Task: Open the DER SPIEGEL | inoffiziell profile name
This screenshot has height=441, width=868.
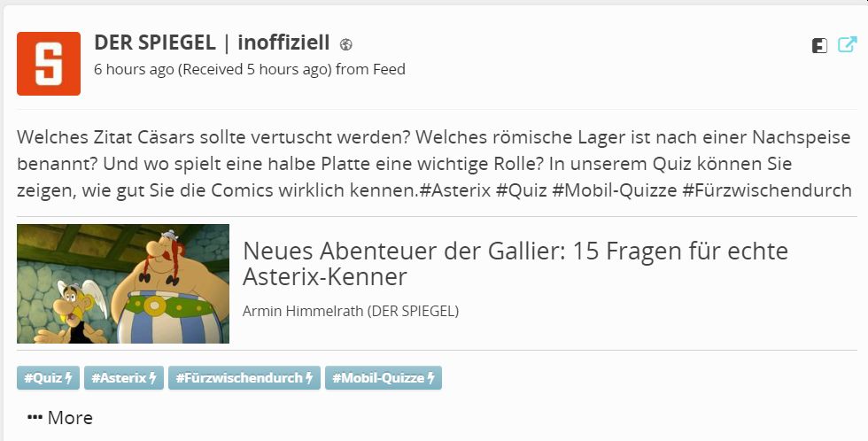Action: pos(212,43)
